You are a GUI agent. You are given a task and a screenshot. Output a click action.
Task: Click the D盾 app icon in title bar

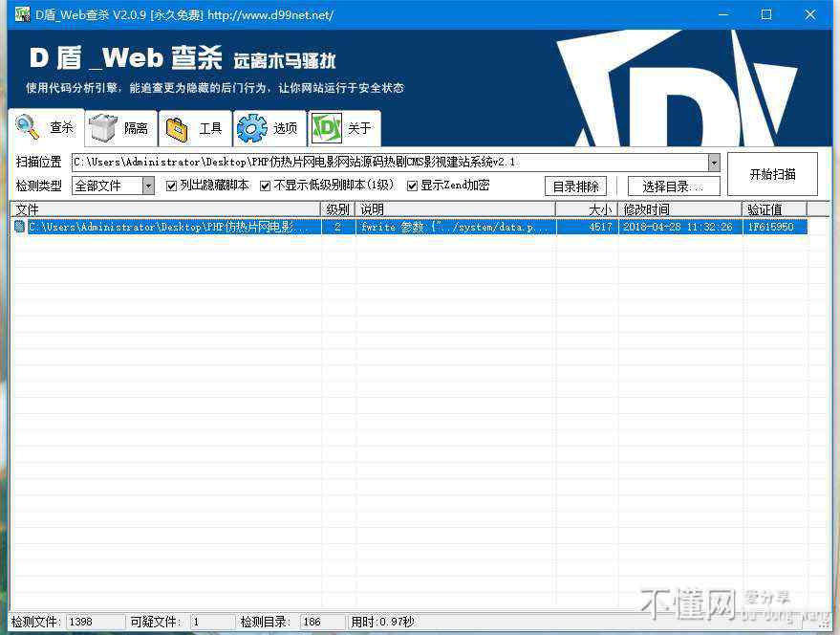tap(22, 14)
